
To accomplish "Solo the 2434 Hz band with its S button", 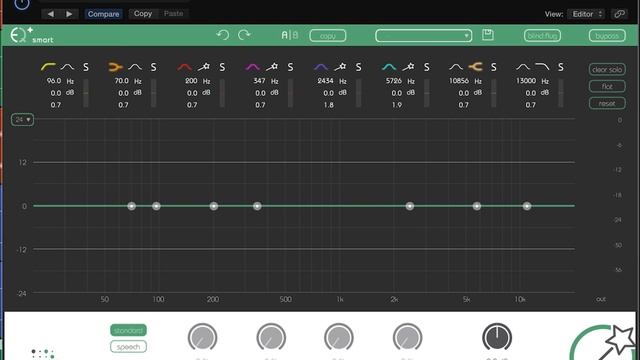I will click(x=358, y=67).
